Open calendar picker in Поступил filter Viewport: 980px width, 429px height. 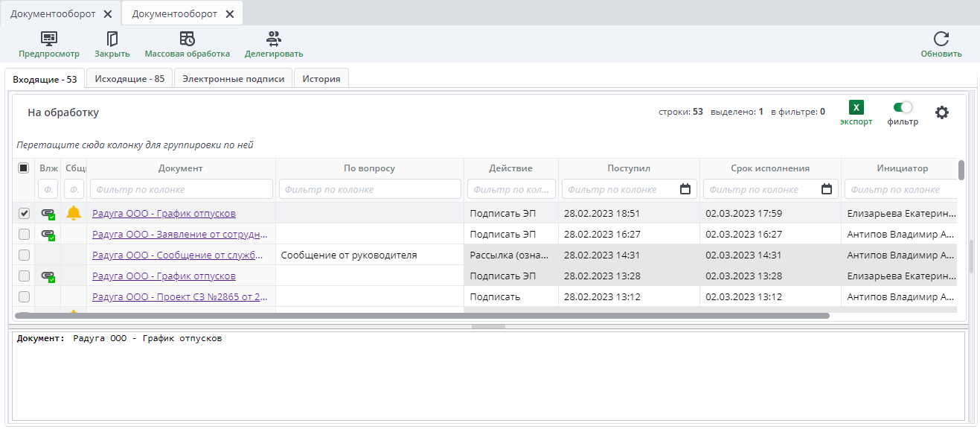[x=685, y=189]
